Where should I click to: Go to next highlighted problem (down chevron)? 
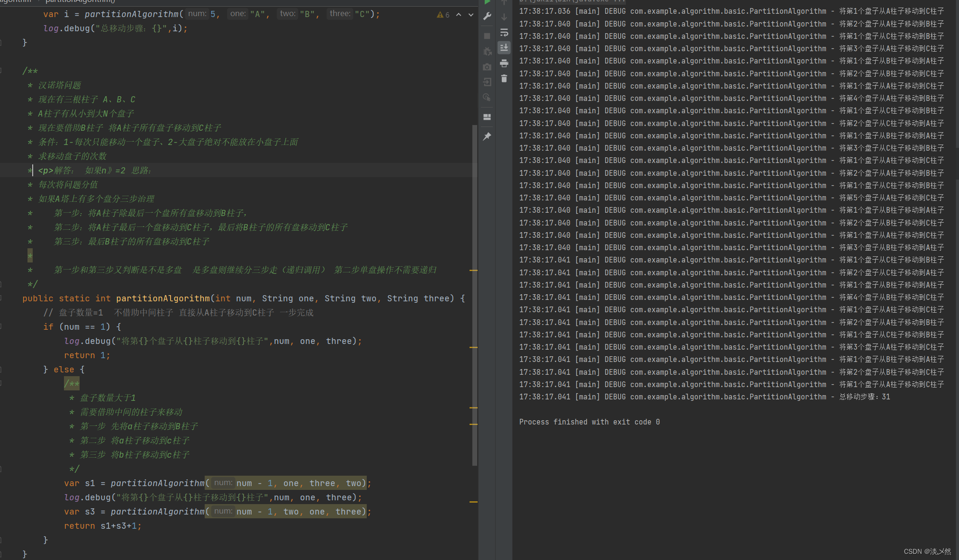pyautogui.click(x=471, y=15)
